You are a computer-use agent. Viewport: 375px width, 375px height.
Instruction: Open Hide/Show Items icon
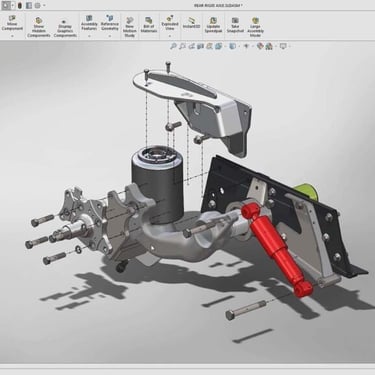pos(246,46)
